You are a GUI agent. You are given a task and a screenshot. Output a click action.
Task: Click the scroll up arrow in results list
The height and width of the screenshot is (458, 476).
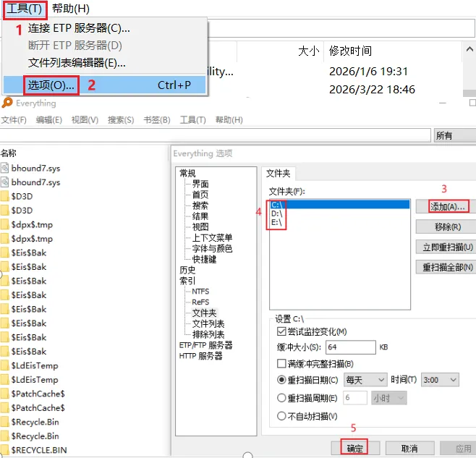[469, 49]
